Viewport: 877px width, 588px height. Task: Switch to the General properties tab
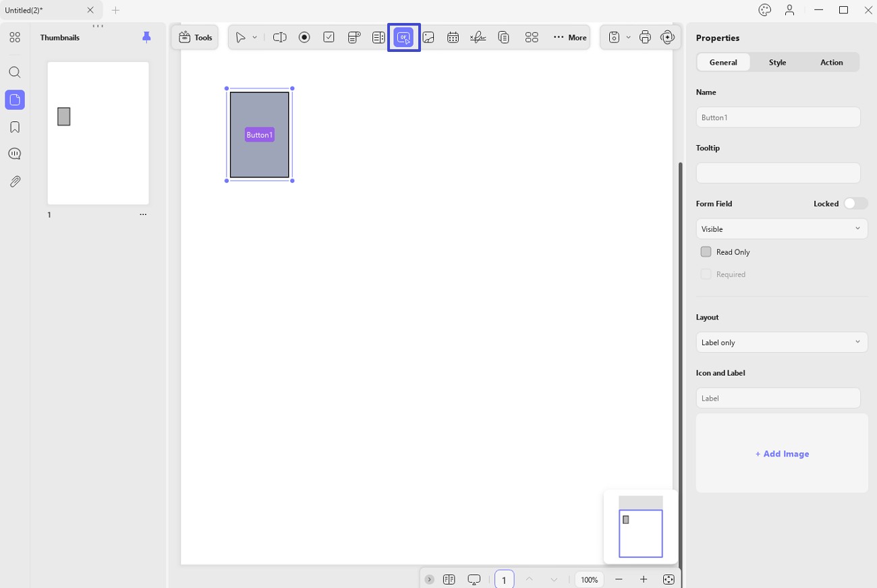(723, 62)
